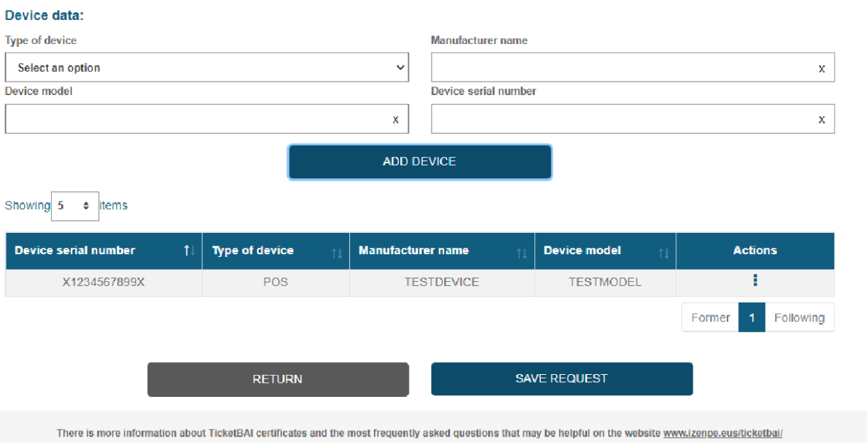Go to the Following page

[x=799, y=317]
